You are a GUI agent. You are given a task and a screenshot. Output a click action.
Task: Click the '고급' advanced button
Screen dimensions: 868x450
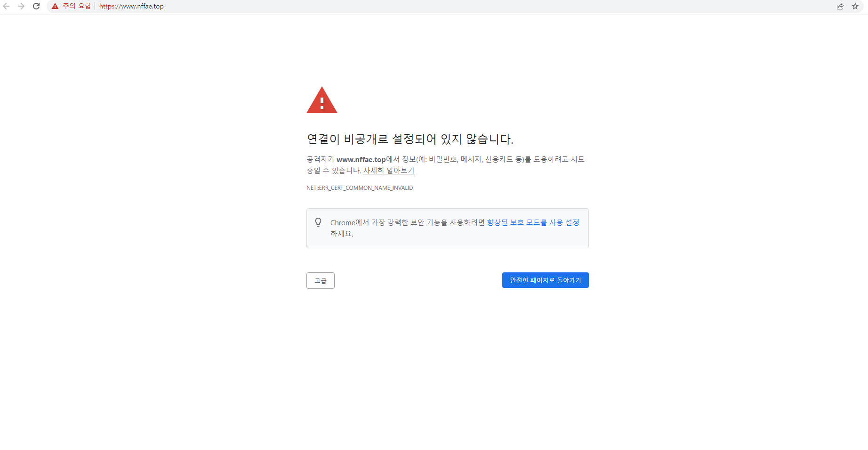pos(321,280)
